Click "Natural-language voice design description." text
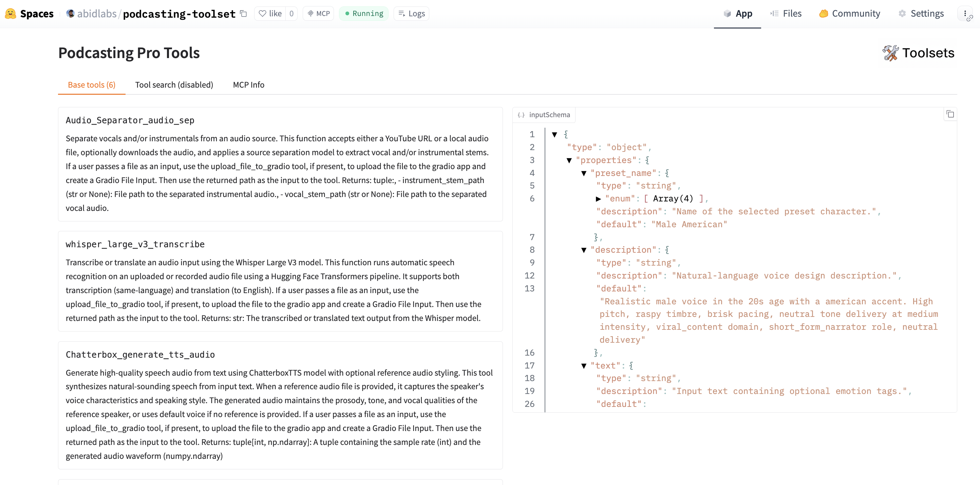The width and height of the screenshot is (980, 485). [785, 276]
